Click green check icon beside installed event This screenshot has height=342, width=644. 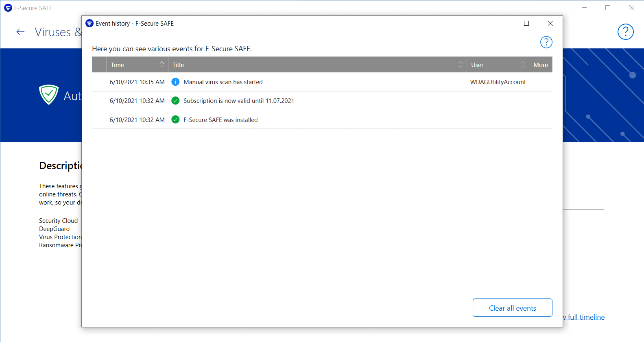pyautogui.click(x=175, y=120)
